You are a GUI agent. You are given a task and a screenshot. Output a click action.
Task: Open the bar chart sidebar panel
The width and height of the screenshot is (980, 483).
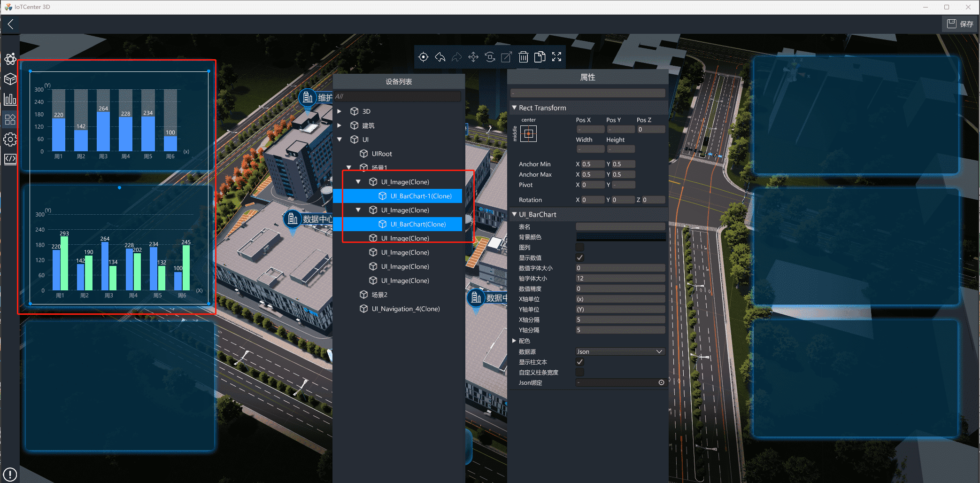pos(10,99)
